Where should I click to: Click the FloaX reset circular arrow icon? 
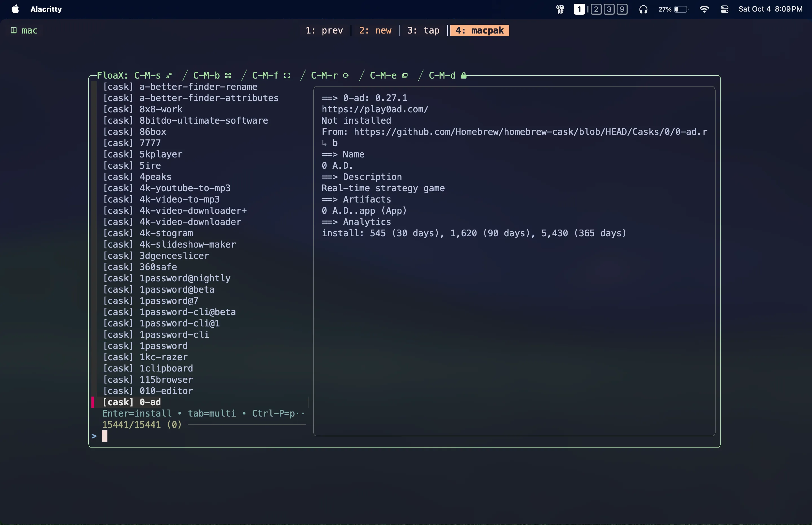point(346,76)
